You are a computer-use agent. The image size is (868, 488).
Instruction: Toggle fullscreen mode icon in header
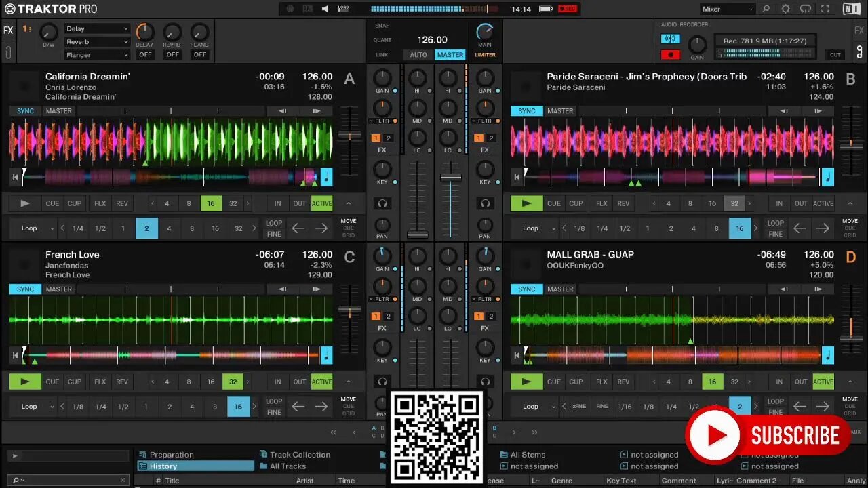[825, 9]
